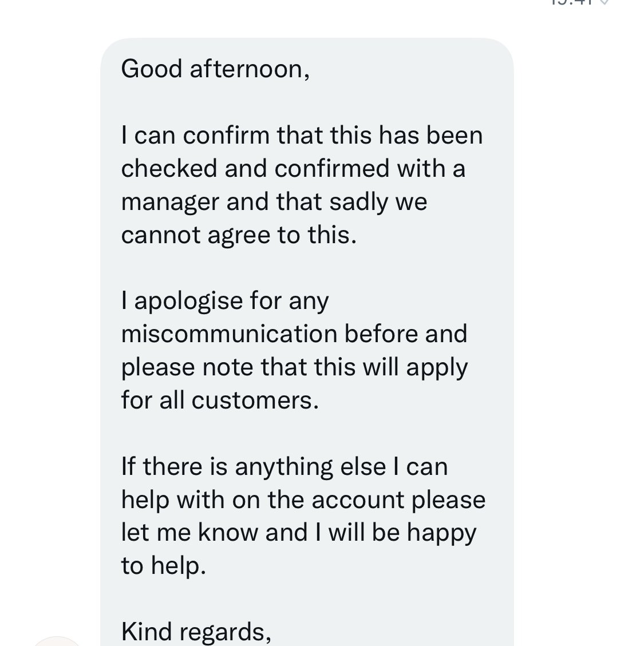The width and height of the screenshot is (644, 646).
Task: Tap the 'Kind regards,' sign-off line
Action: tap(196, 632)
